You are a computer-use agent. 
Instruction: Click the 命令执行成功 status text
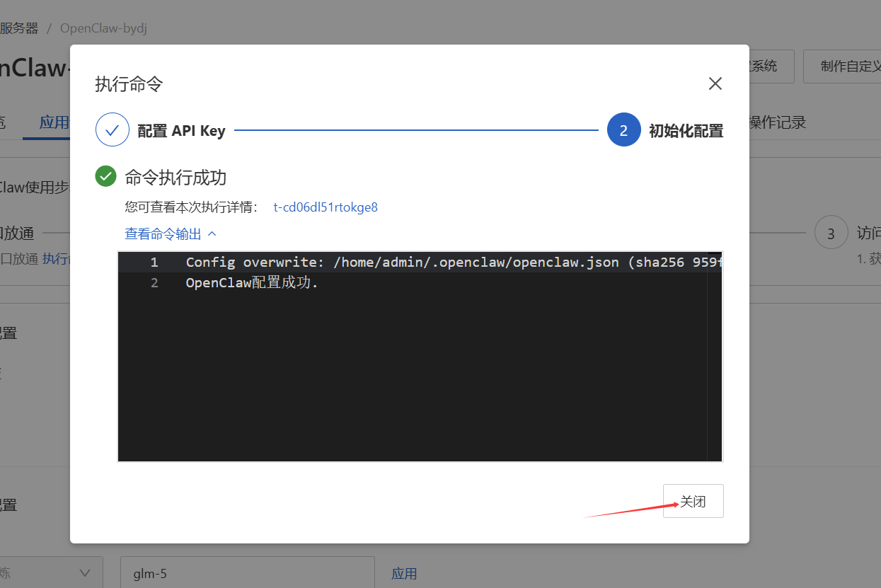click(x=175, y=177)
